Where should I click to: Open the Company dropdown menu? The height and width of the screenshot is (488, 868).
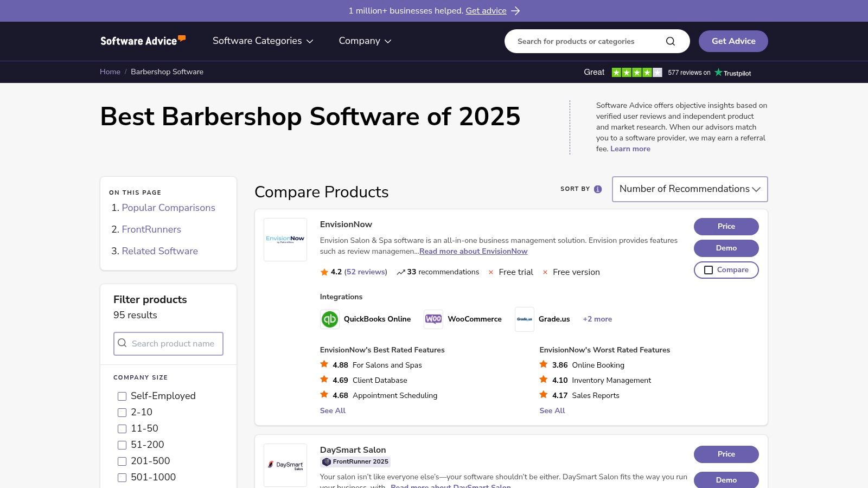coord(365,41)
